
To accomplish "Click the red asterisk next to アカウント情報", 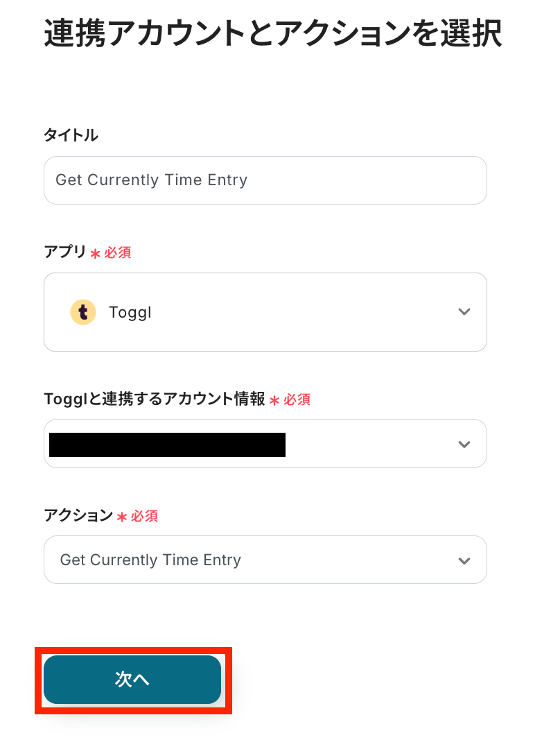I will (274, 400).
